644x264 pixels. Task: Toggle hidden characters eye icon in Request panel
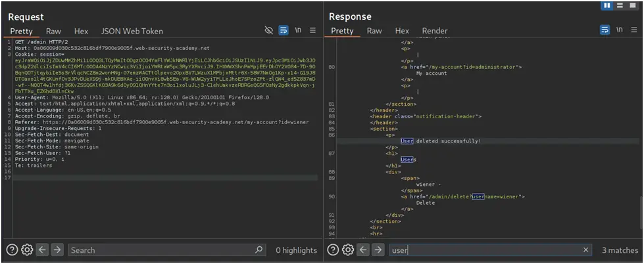coord(268,30)
